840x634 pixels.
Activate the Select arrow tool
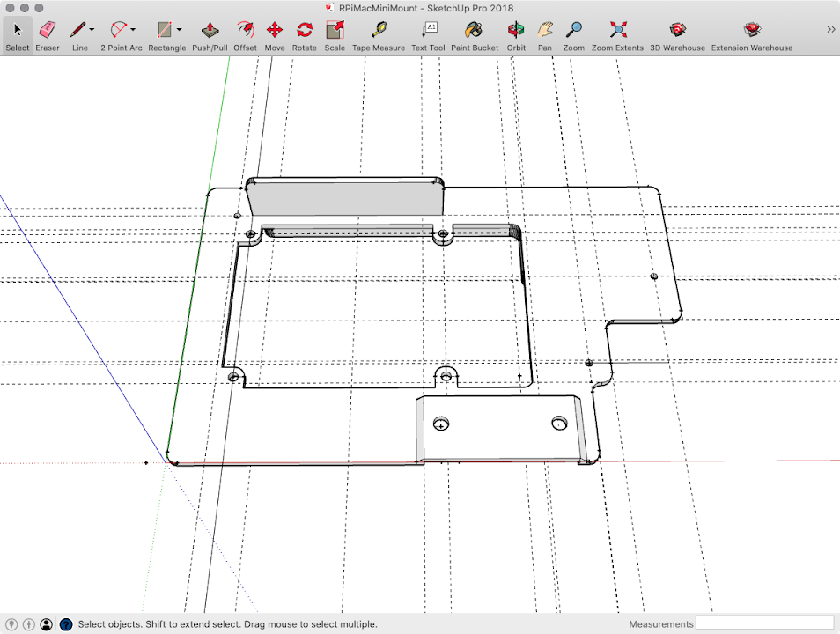click(x=17, y=35)
